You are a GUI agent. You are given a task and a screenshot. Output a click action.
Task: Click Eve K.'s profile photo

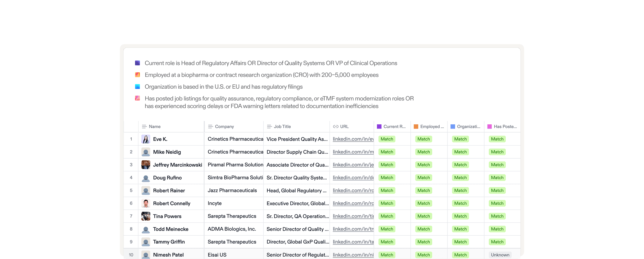tap(146, 139)
